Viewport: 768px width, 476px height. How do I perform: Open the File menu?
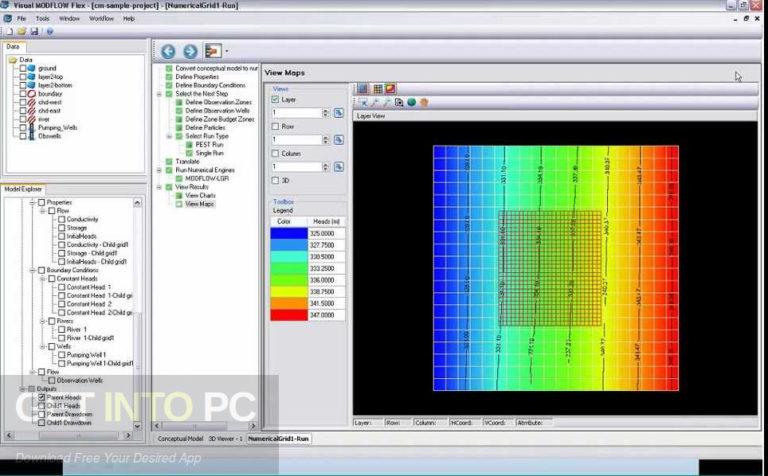pos(22,19)
